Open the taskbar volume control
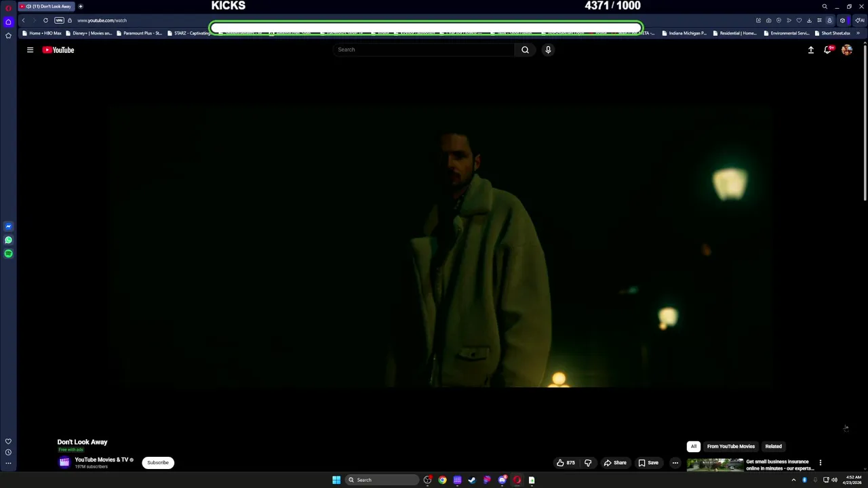The width and height of the screenshot is (868, 488). pyautogui.click(x=834, y=480)
